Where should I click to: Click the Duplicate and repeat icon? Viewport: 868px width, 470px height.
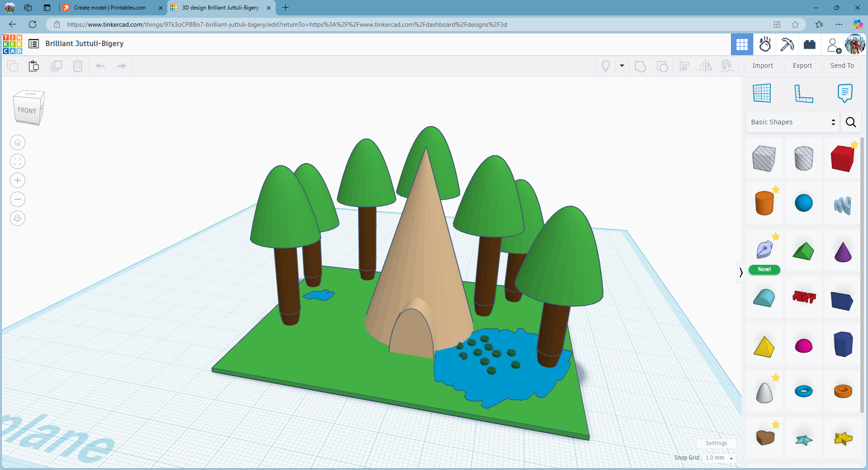click(56, 66)
